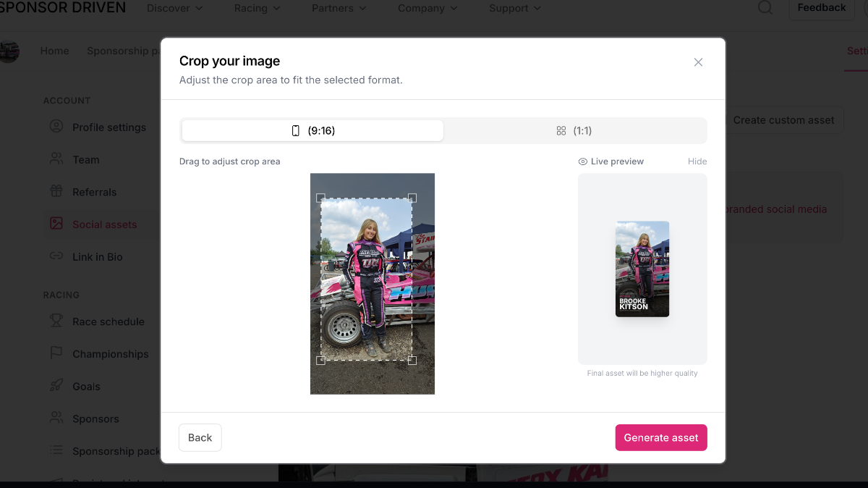Open the search icon in the top bar

[x=765, y=8]
